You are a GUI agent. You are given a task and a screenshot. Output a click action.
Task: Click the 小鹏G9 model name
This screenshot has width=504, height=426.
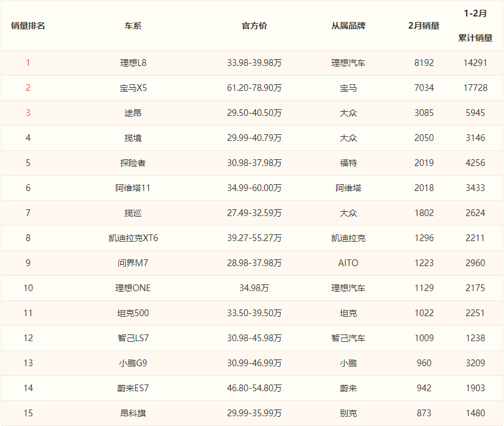point(133,363)
